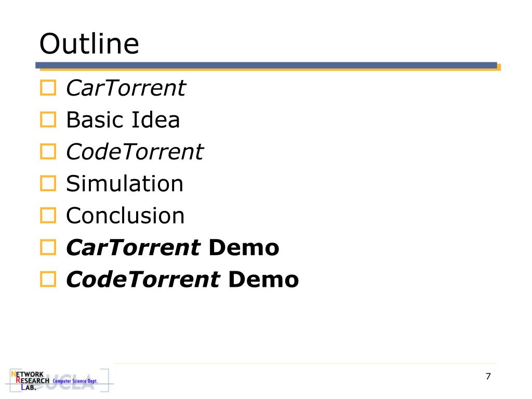Viewport: 532px width, 399px height.
Task: Select the italic 'CarTorrent' first bullet text
Action: pyautogui.click(x=126, y=88)
